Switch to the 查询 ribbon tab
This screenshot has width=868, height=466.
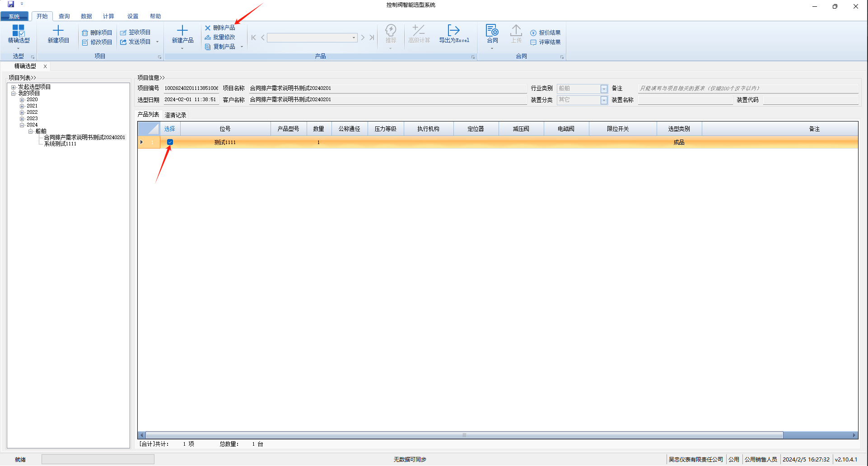(64, 16)
